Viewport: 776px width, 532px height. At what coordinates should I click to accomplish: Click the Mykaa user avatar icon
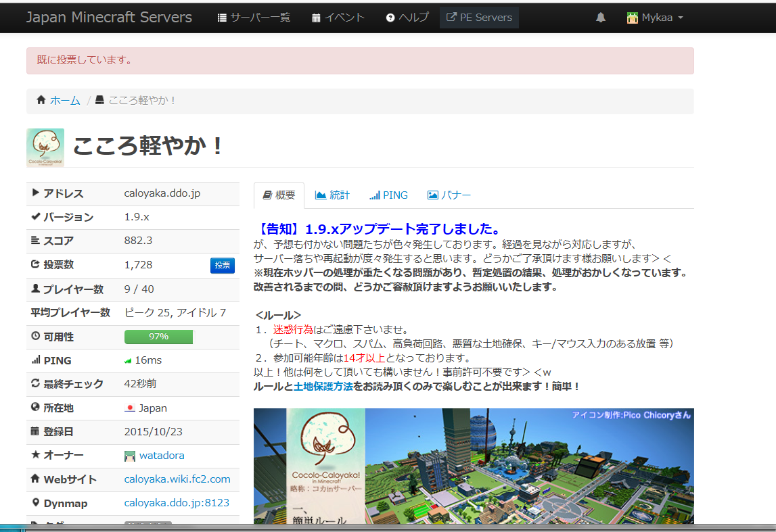click(x=632, y=18)
